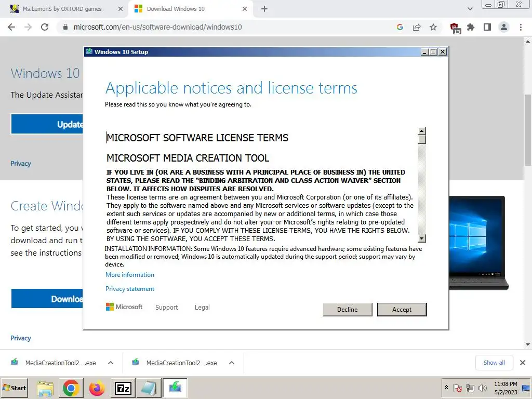The height and width of the screenshot is (399, 532).
Task: Open the notepad-like taskbar app icon
Action: 149,388
